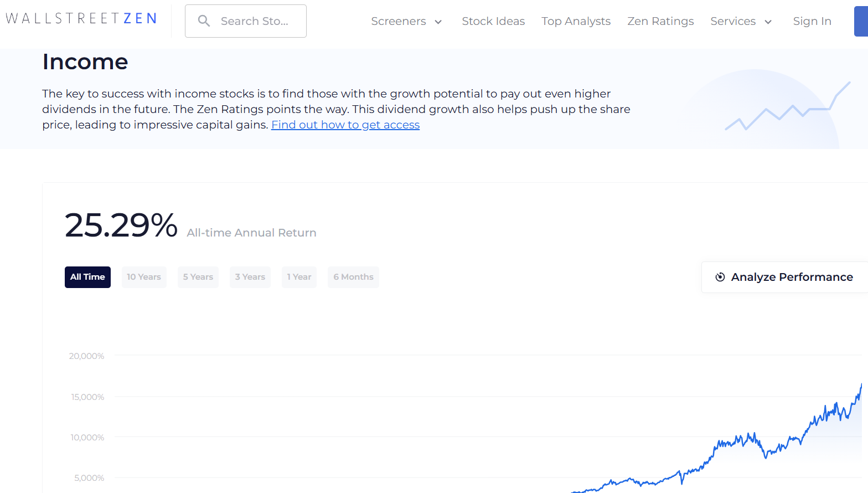This screenshot has width=868, height=493.
Task: Follow the 'Find out how to get access' link
Action: (x=345, y=125)
